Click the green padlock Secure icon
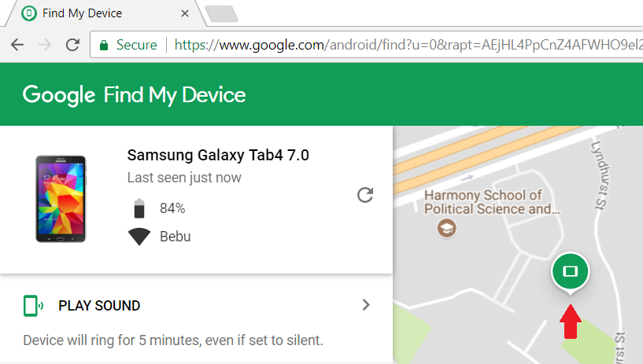 coord(104,45)
